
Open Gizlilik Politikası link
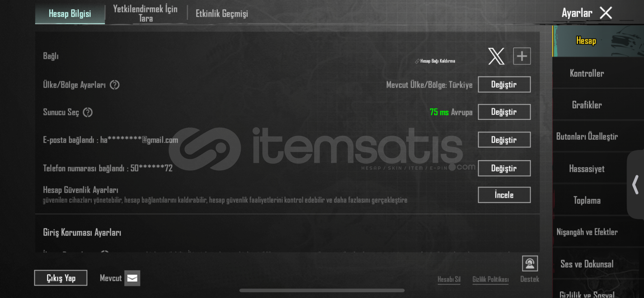point(491,279)
